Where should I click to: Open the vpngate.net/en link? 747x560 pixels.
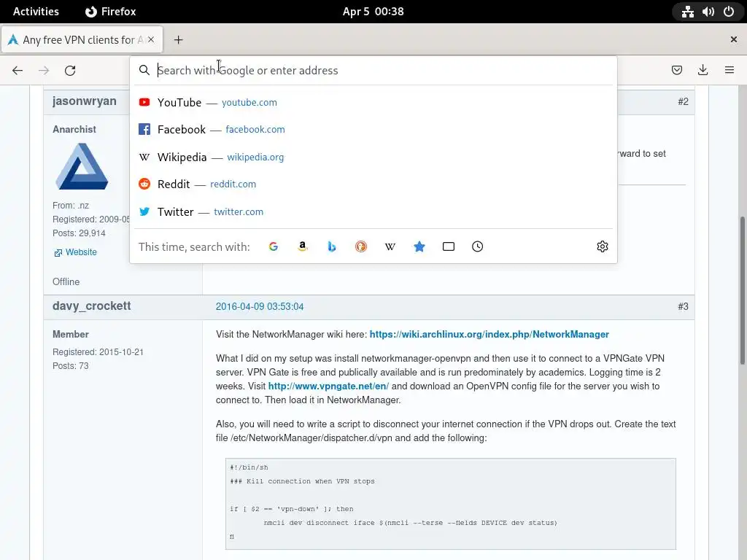tap(328, 386)
